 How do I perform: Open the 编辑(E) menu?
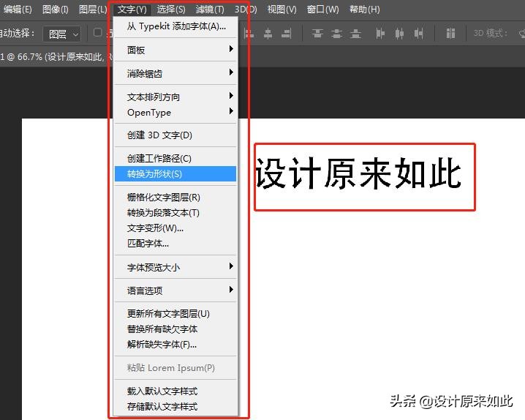click(18, 10)
